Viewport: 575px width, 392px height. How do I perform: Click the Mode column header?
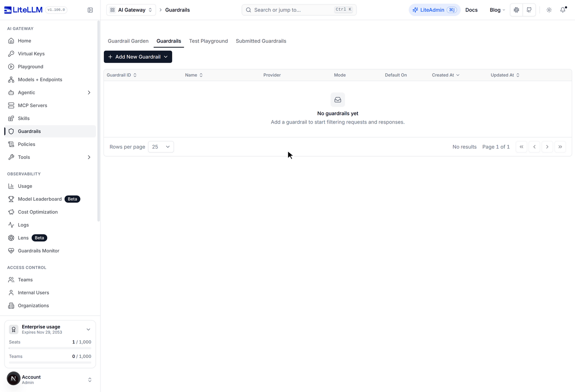[x=340, y=75]
